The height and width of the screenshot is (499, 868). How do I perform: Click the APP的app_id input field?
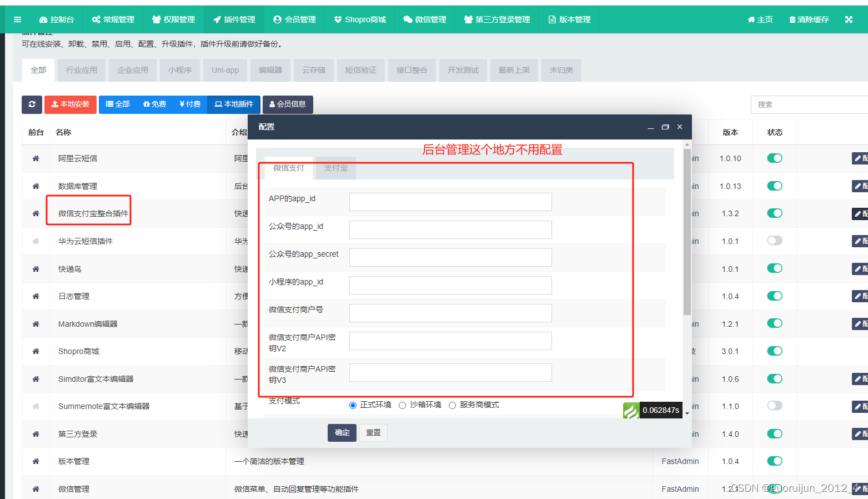click(x=450, y=202)
